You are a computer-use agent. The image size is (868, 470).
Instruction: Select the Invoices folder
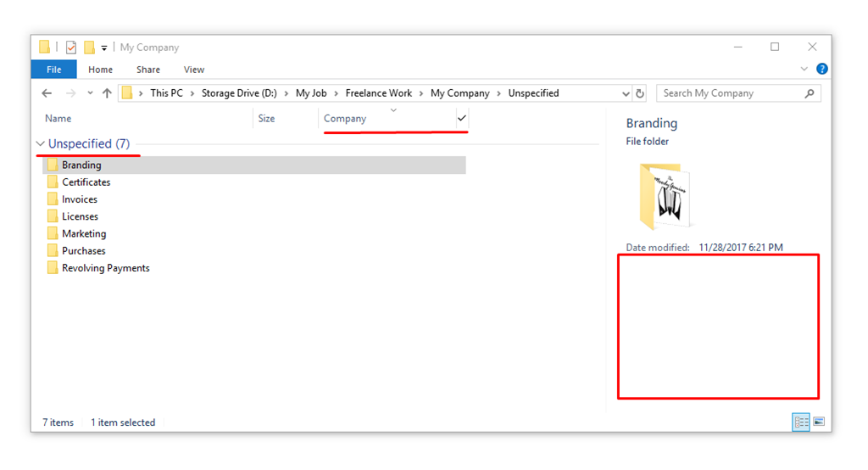point(79,199)
